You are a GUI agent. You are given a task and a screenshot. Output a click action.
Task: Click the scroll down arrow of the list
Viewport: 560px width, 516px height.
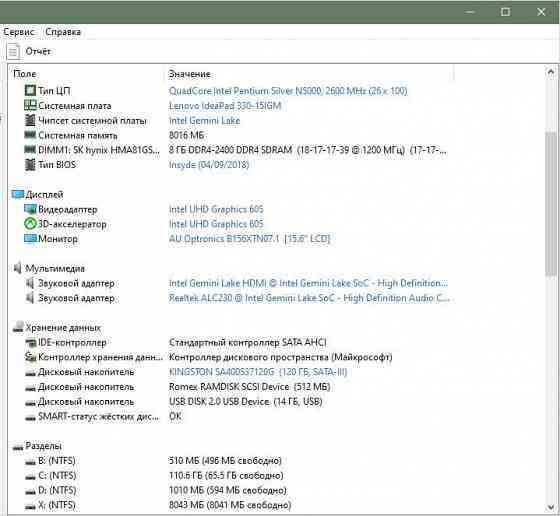pyautogui.click(x=551, y=507)
